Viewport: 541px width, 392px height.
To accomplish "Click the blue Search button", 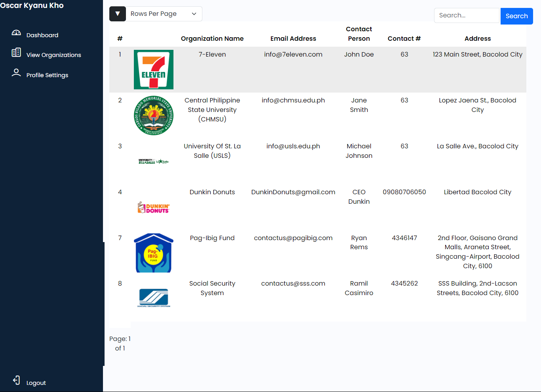I will (x=517, y=16).
